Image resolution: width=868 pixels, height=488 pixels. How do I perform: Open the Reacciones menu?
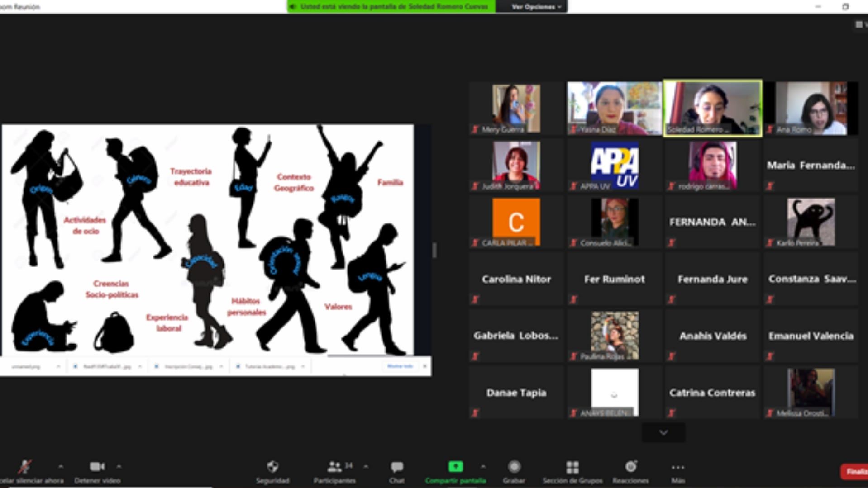(x=630, y=467)
